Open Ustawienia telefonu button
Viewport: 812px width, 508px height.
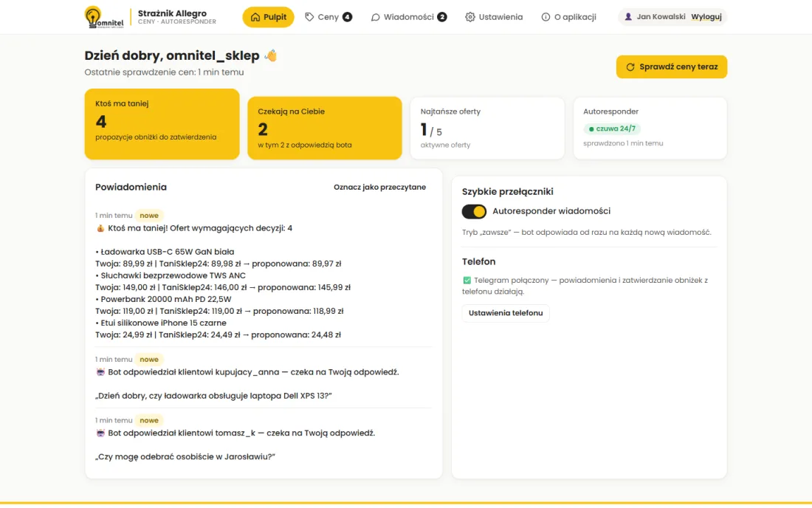pos(506,313)
